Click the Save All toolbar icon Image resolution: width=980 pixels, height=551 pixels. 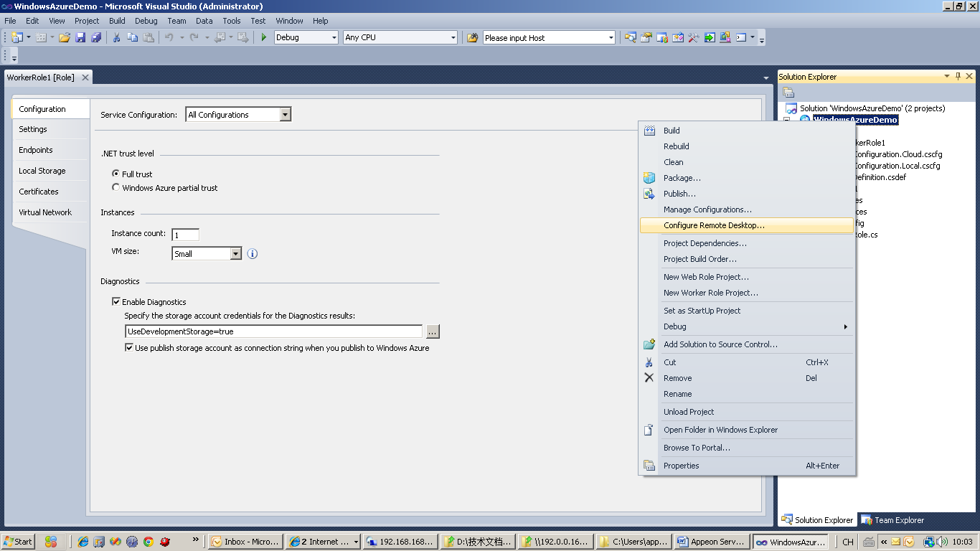click(96, 37)
